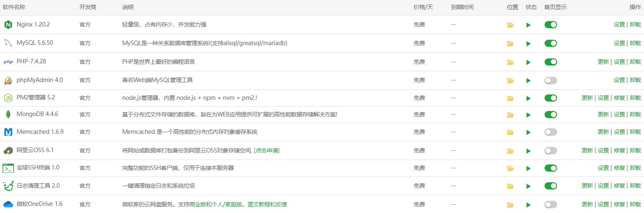Click the 价格/天 column header

click(423, 7)
